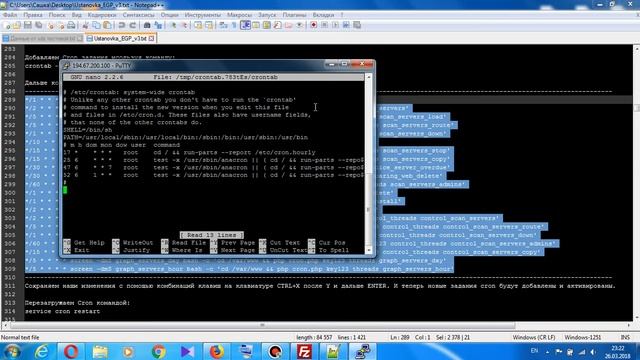Open the Инструменты menu

click(x=202, y=15)
